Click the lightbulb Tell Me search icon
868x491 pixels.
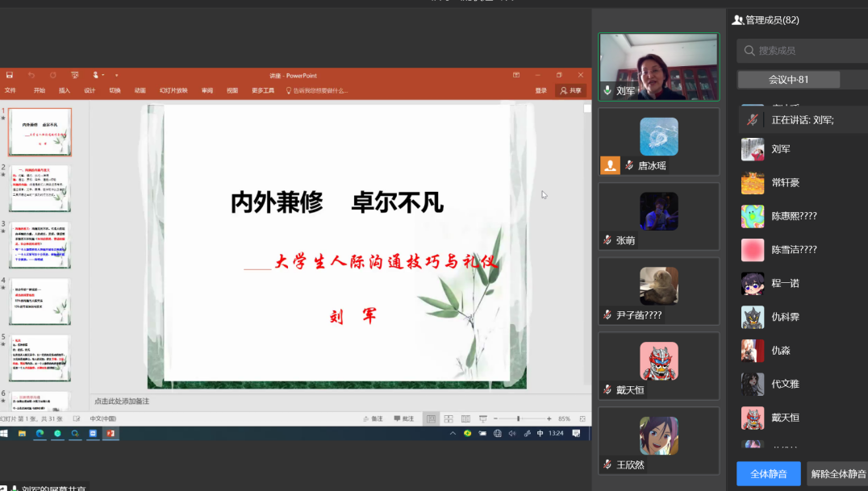pyautogui.click(x=289, y=91)
